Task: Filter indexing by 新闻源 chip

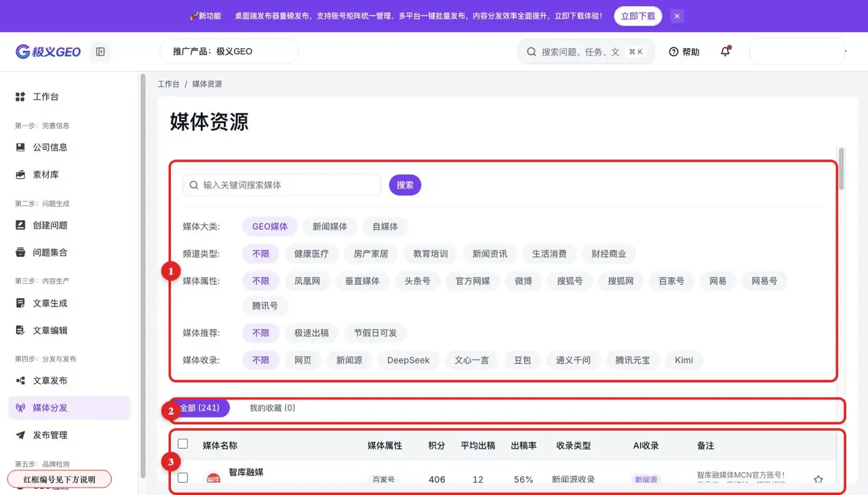Action: (349, 360)
